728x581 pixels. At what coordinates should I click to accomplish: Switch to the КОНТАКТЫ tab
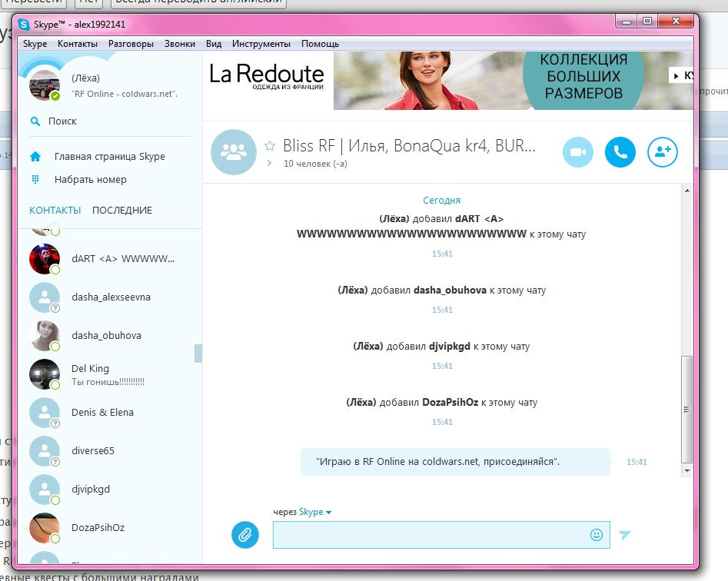click(55, 211)
